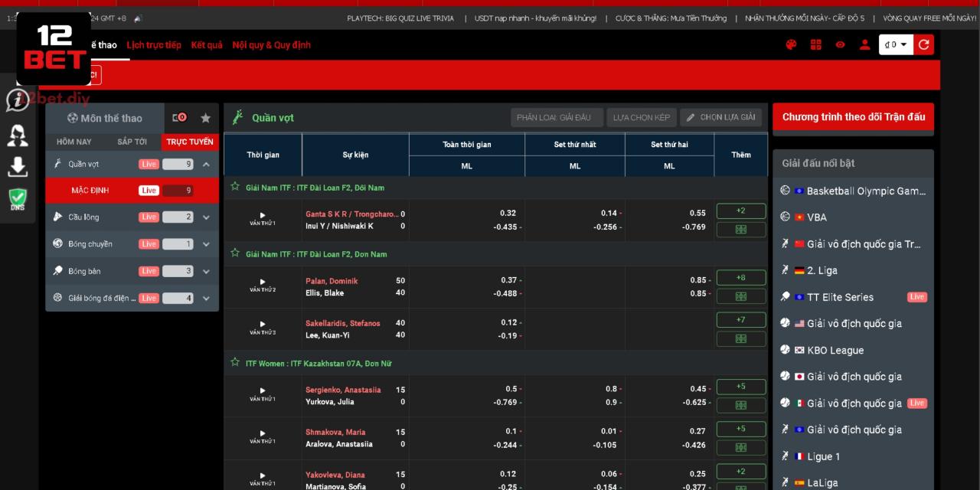Click the grid layout icon in header

815,45
